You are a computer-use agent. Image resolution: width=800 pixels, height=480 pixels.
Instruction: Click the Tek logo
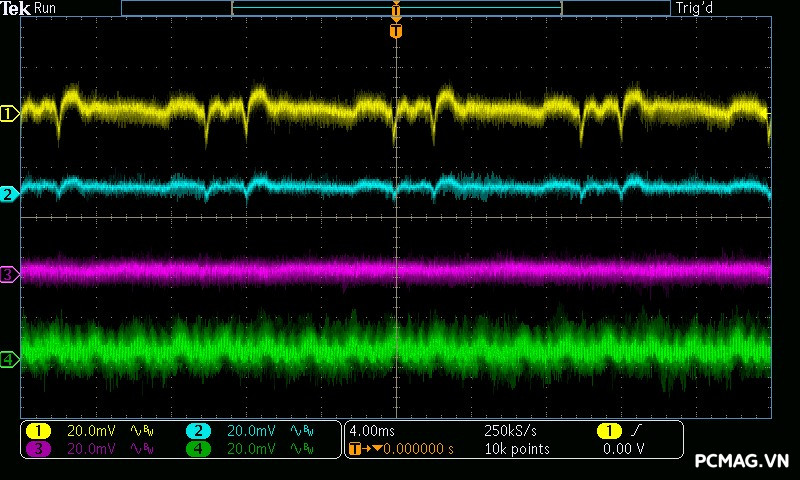pyautogui.click(x=17, y=8)
